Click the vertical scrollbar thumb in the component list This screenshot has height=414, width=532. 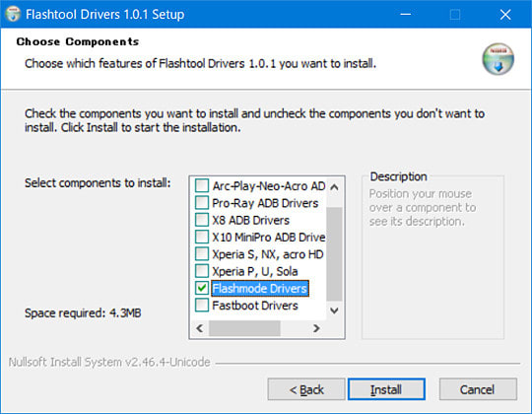[334, 254]
